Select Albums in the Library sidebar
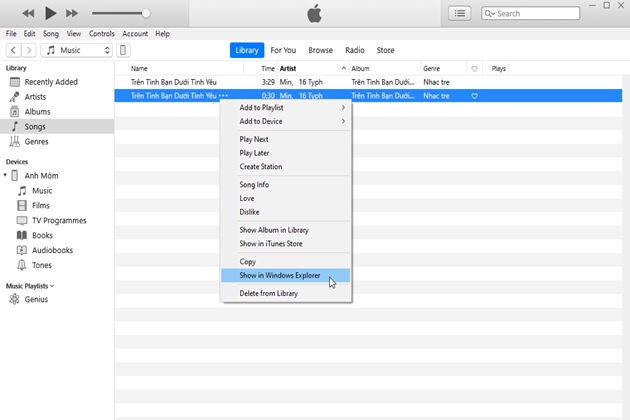 (57, 112)
